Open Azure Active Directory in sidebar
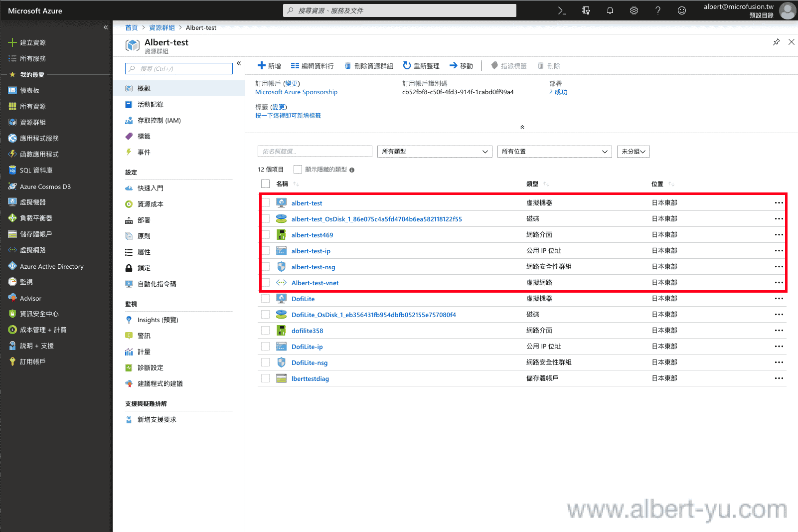This screenshot has width=798, height=532. pos(46,266)
